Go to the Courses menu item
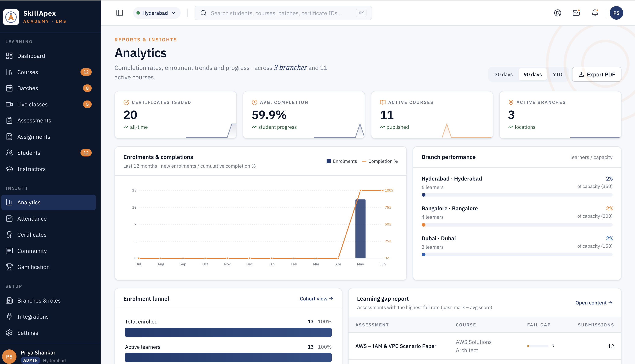 pyautogui.click(x=49, y=72)
